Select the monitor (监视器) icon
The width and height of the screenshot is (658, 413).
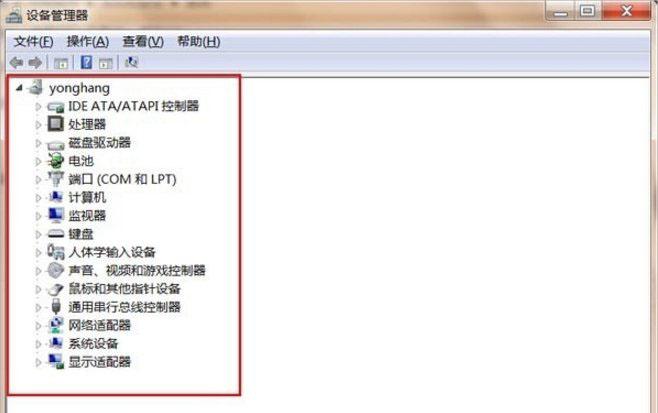(55, 215)
